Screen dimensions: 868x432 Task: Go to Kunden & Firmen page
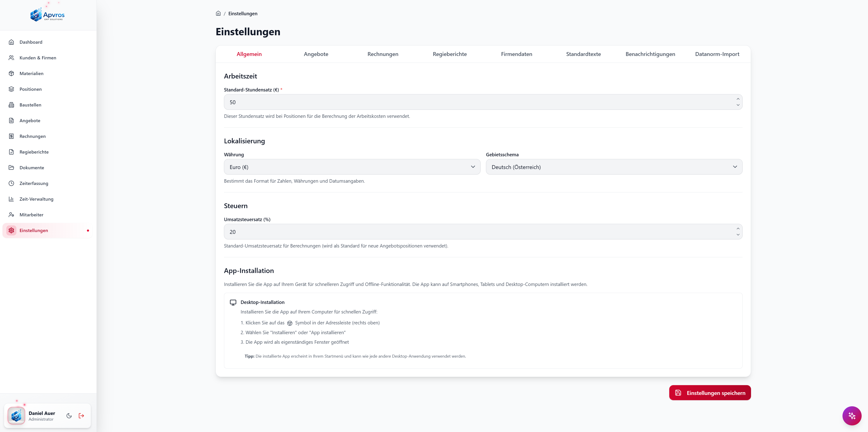(38, 58)
